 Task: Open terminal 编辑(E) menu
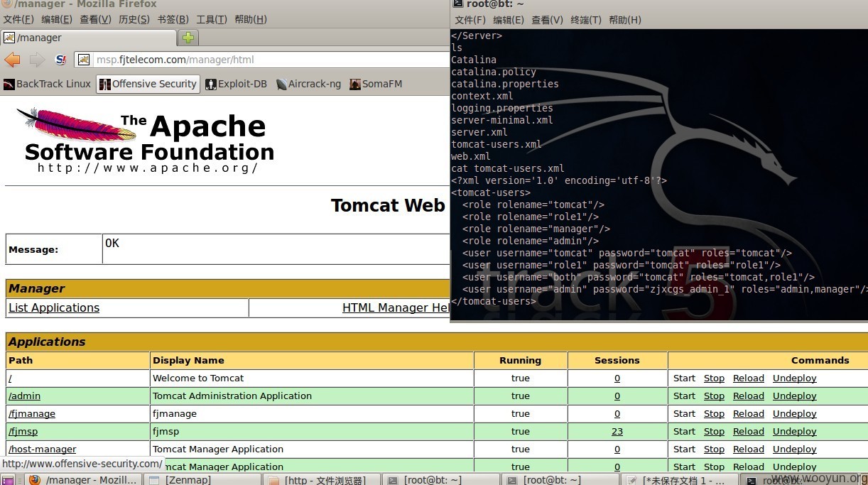(509, 20)
